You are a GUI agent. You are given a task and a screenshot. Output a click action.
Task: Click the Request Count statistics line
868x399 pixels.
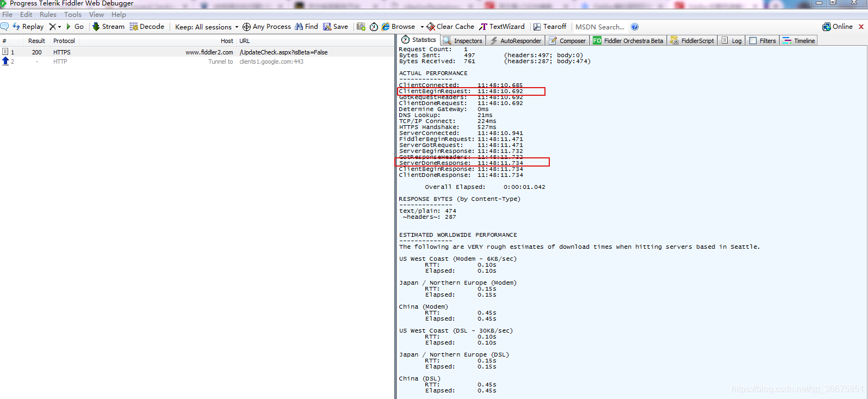(433, 50)
